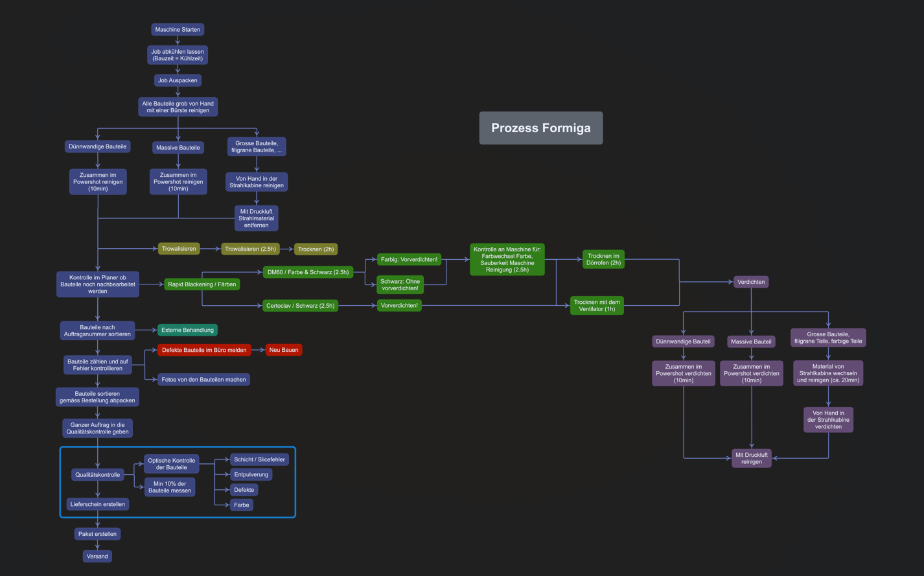924x576 pixels.
Task: Select the 'Trowalisieren (2.5h)' node
Action: pos(251,249)
